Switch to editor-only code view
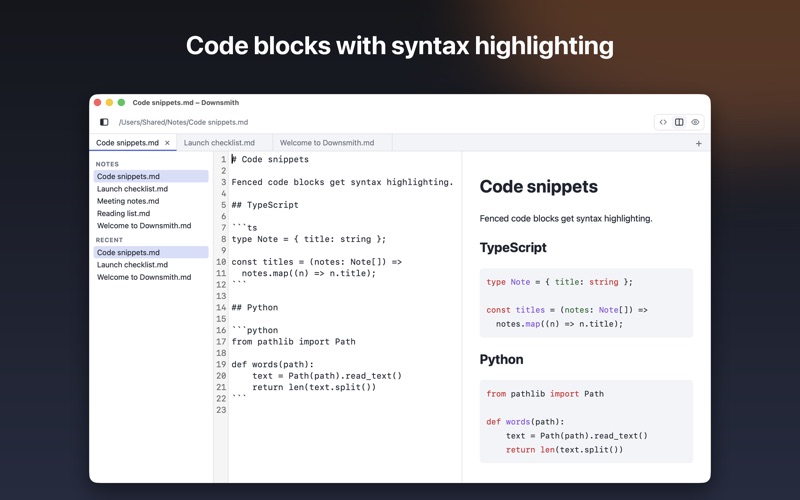Viewport: 800px width, 500px height. [x=663, y=122]
